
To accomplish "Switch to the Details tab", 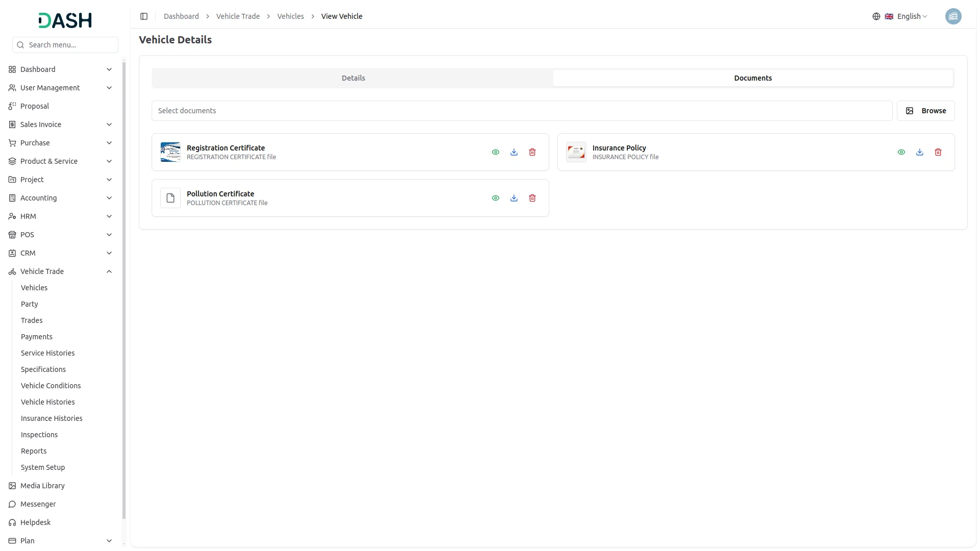I will point(353,78).
